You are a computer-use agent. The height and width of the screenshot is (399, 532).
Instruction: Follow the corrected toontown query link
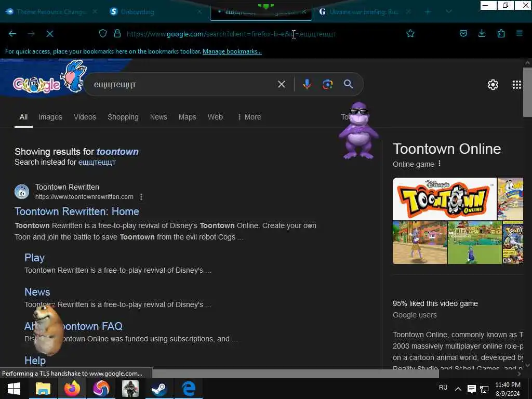117,152
